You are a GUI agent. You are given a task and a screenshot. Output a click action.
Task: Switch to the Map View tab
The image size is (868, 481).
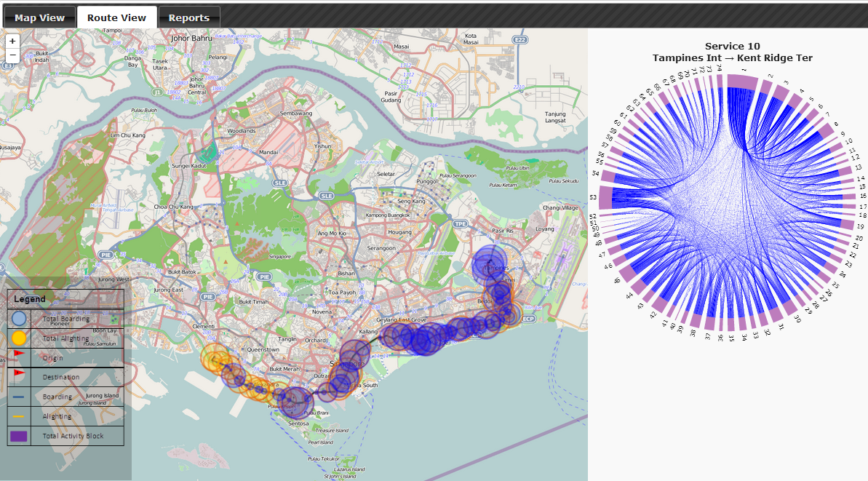(39, 17)
